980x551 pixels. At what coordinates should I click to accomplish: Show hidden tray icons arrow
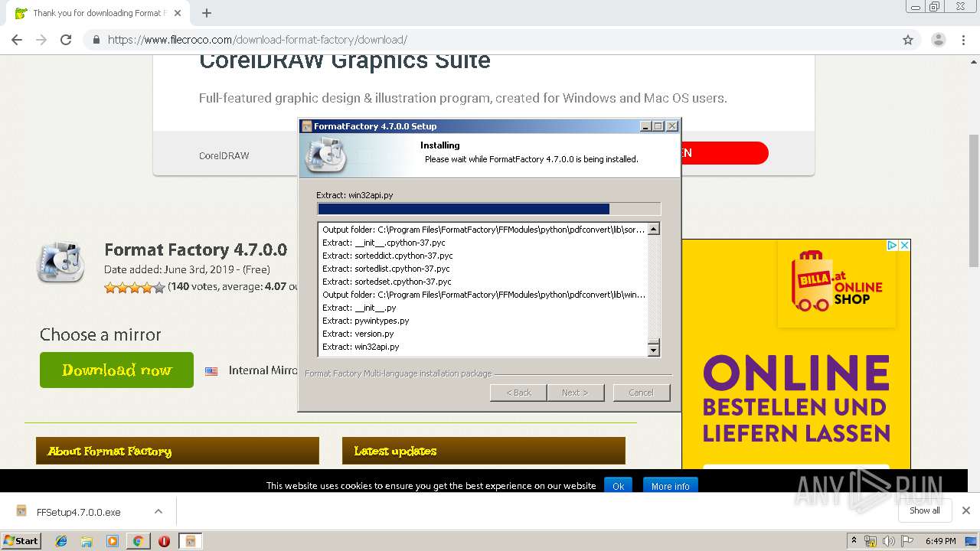pos(854,541)
